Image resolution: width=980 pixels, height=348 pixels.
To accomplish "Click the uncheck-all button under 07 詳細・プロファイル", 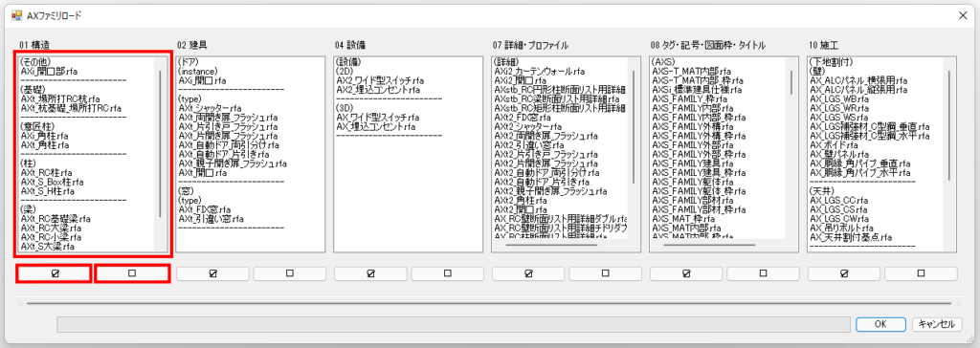I will [605, 273].
